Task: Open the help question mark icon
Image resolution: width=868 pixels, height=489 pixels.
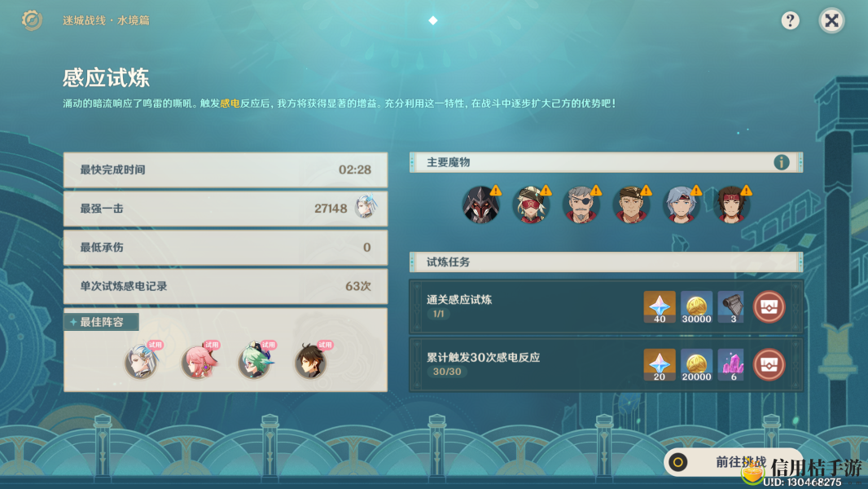Action: pos(790,21)
